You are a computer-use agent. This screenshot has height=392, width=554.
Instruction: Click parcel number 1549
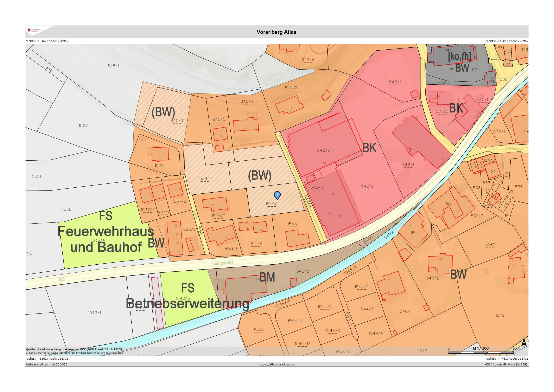(500, 315)
